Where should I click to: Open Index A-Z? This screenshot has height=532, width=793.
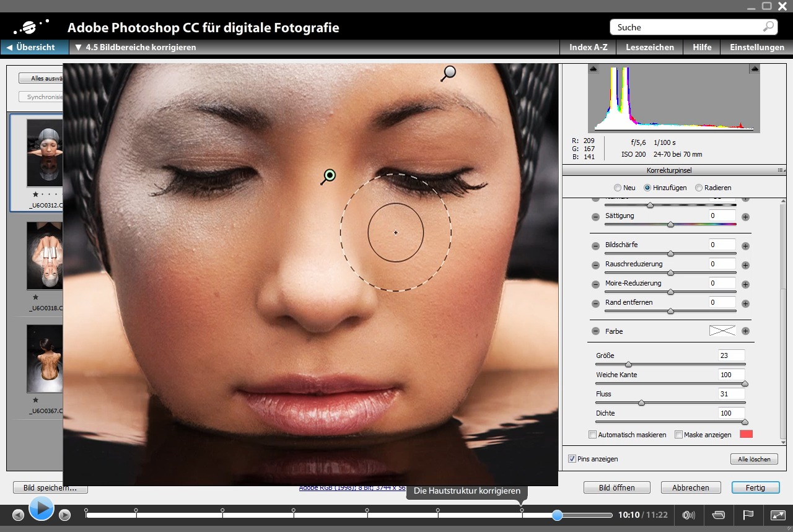588,47
